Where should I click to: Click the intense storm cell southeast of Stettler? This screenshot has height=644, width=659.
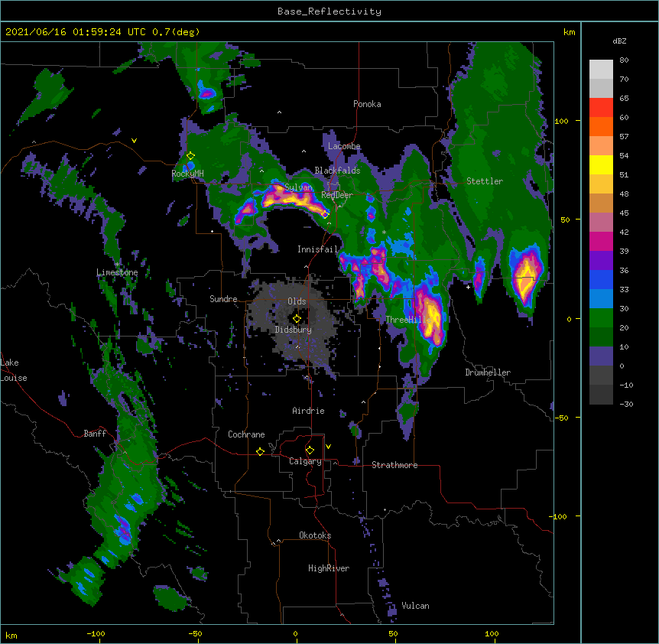525,278
